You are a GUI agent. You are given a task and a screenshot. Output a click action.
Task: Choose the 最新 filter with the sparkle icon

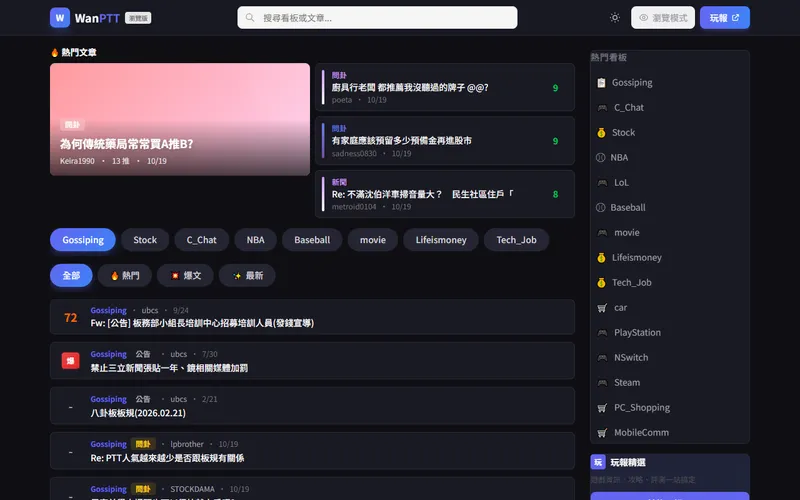point(247,276)
